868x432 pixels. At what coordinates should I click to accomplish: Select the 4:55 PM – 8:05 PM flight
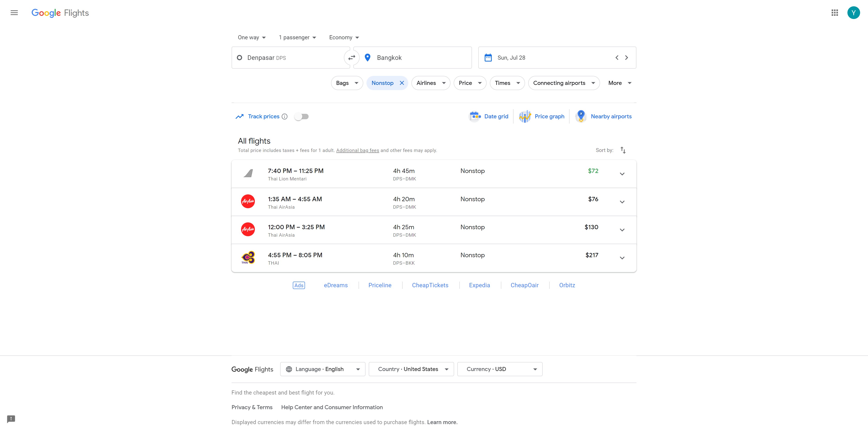(434, 258)
